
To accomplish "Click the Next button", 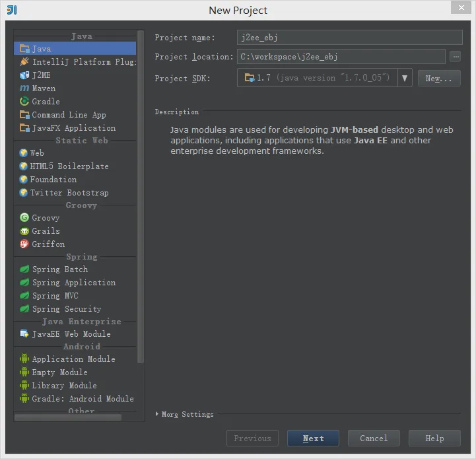I will click(x=313, y=438).
